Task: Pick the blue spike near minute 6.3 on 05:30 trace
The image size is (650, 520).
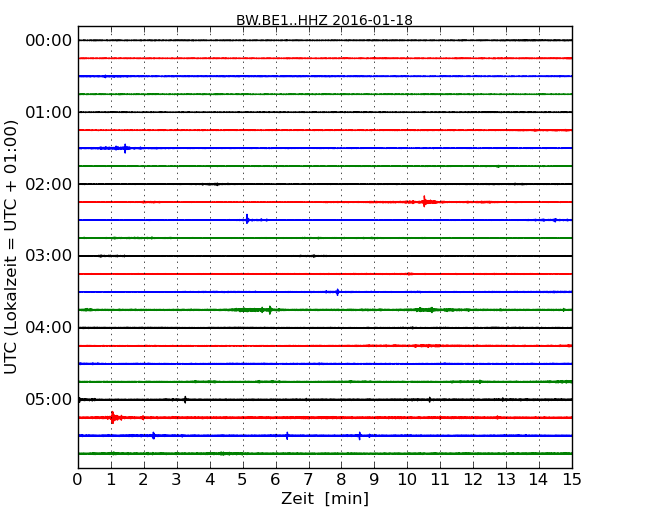Action: click(x=287, y=435)
